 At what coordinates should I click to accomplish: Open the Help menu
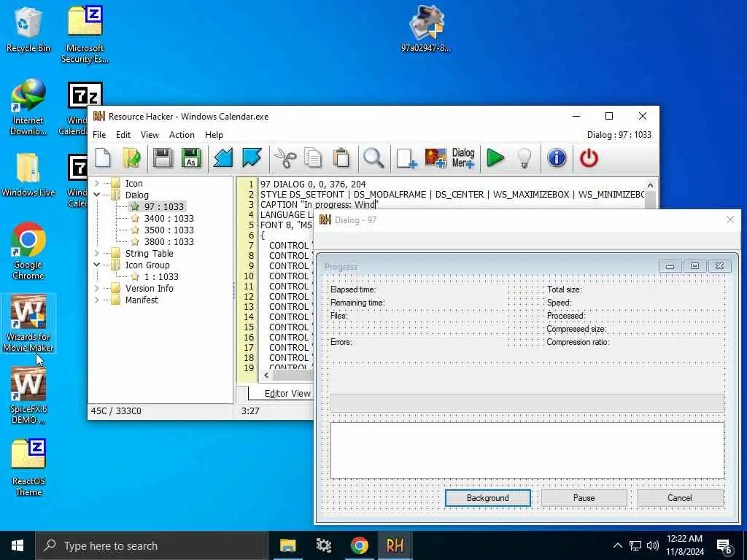(x=214, y=135)
